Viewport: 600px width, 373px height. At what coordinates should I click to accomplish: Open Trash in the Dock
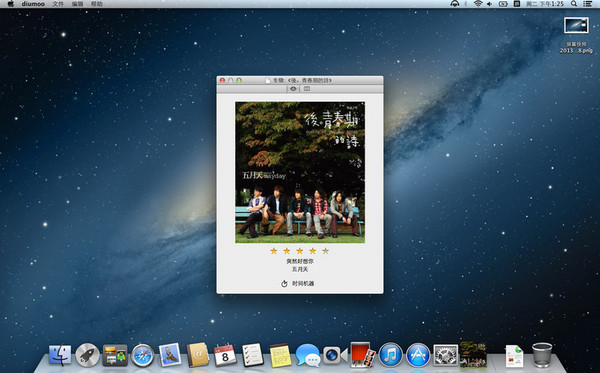pos(542,355)
